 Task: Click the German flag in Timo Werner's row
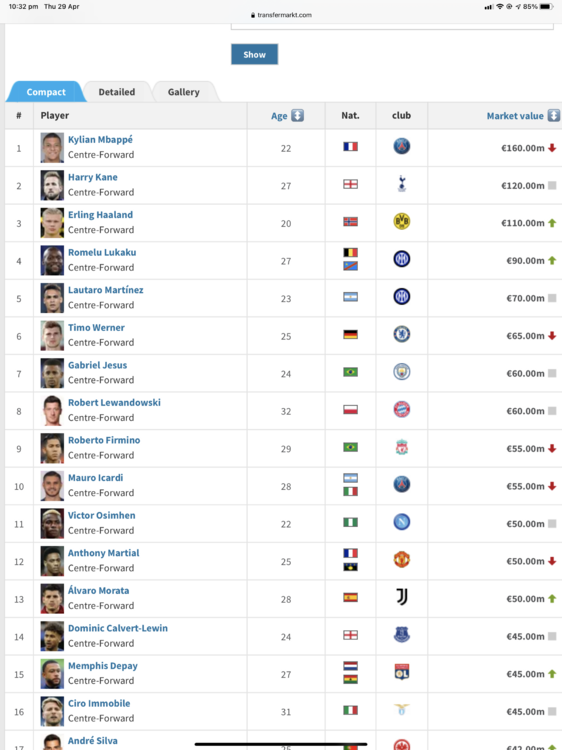pyautogui.click(x=351, y=334)
